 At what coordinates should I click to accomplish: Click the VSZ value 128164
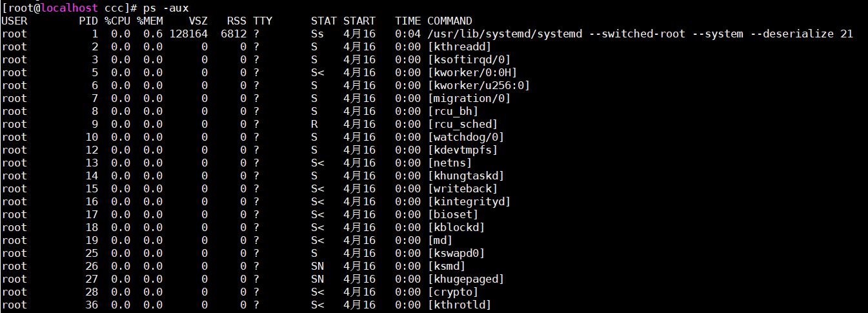188,34
